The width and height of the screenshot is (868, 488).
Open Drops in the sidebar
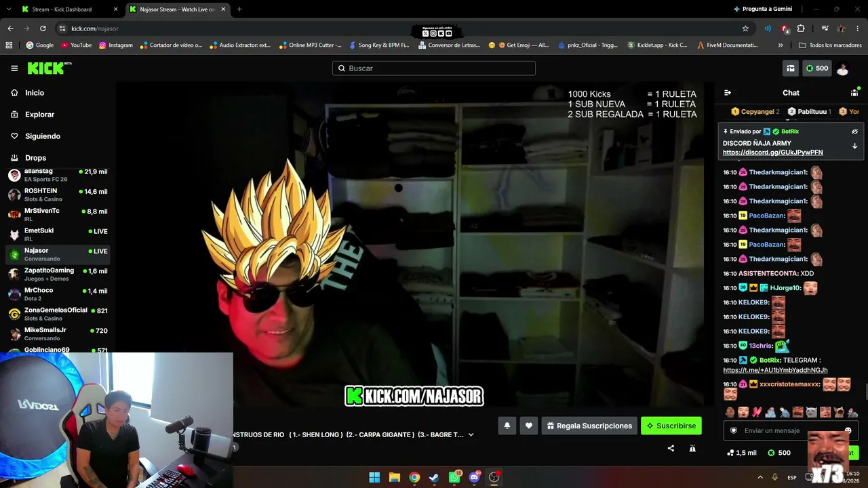[x=35, y=158]
